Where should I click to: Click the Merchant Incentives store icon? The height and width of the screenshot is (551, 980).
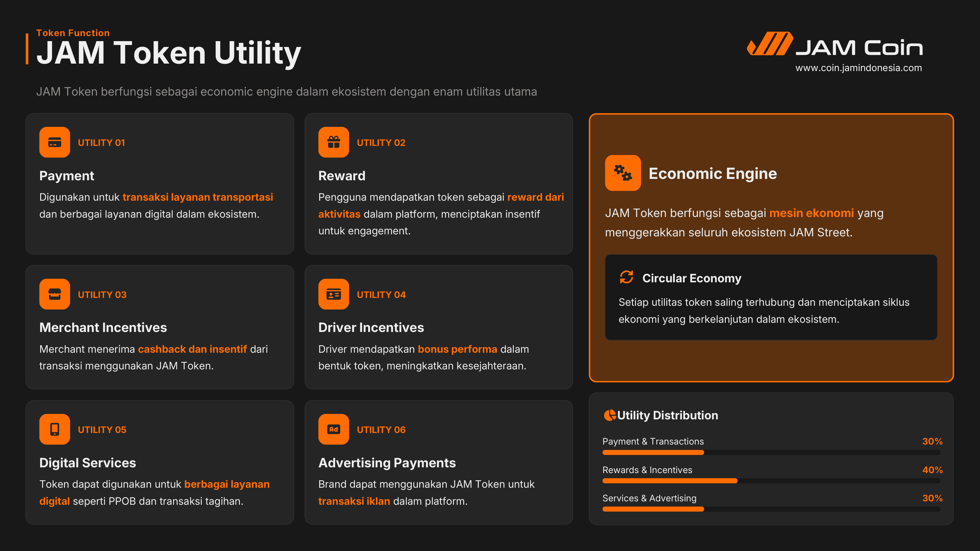pyautogui.click(x=54, y=294)
